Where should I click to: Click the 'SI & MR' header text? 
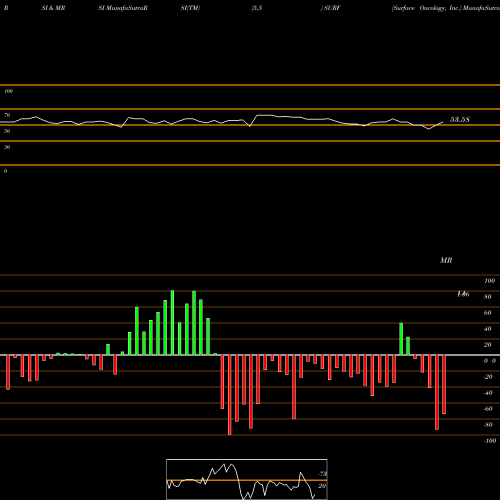pyautogui.click(x=53, y=8)
